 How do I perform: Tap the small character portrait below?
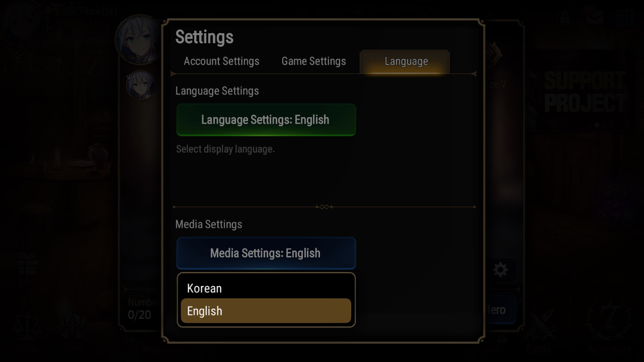pos(141,85)
